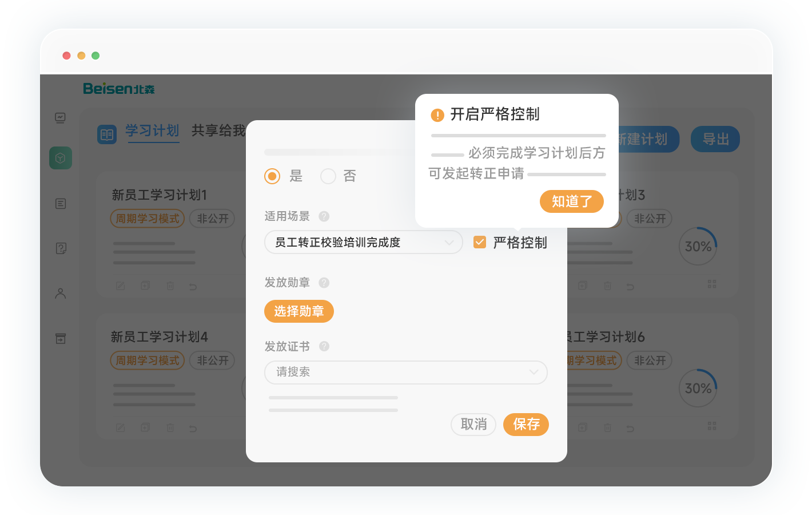
Task: Click the archive box sidebar icon
Action: click(x=61, y=339)
